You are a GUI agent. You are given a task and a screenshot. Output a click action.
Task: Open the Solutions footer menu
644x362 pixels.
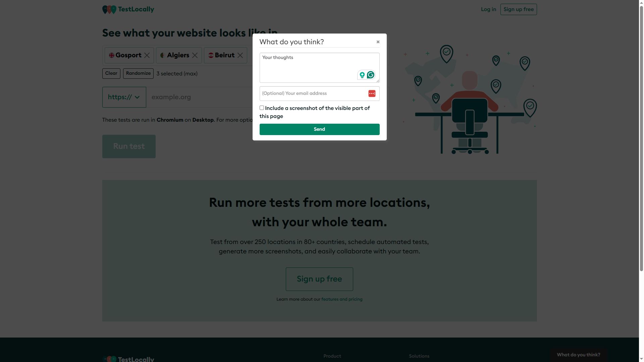[419, 356]
